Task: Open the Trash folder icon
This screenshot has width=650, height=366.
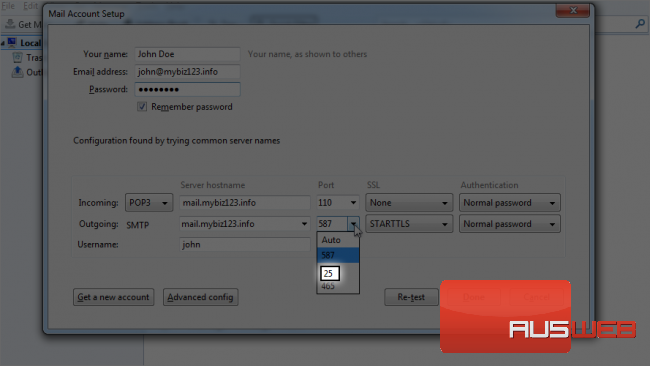Action: click(x=17, y=57)
